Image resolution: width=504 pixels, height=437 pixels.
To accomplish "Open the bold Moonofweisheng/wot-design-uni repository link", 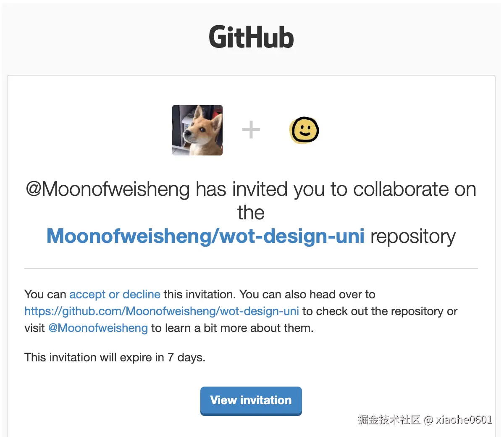I will point(205,236).
